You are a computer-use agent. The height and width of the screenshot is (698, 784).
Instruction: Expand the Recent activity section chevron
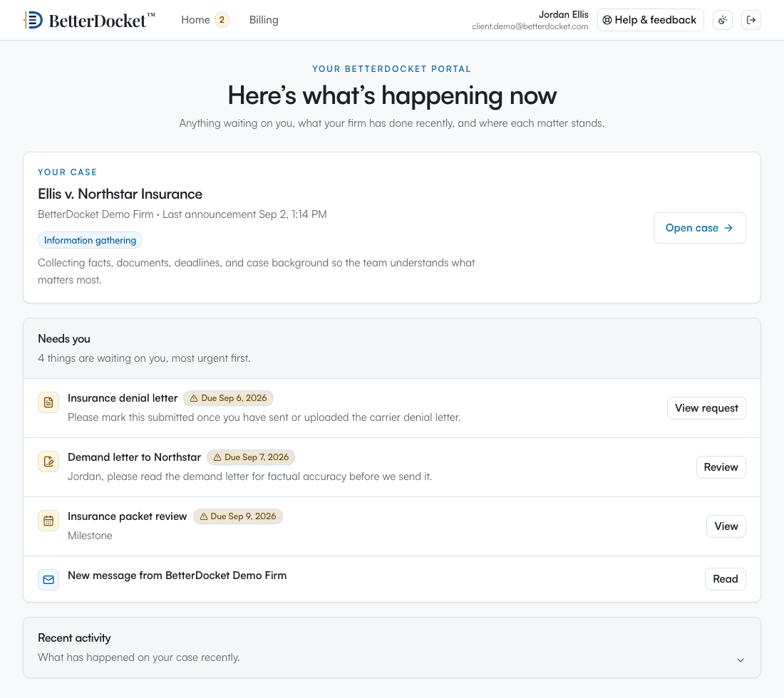tap(740, 660)
